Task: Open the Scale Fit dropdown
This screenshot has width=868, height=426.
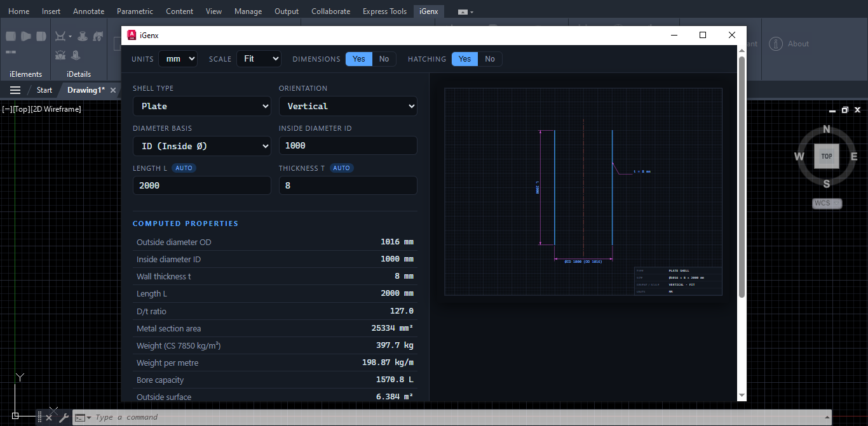Action: [259, 59]
